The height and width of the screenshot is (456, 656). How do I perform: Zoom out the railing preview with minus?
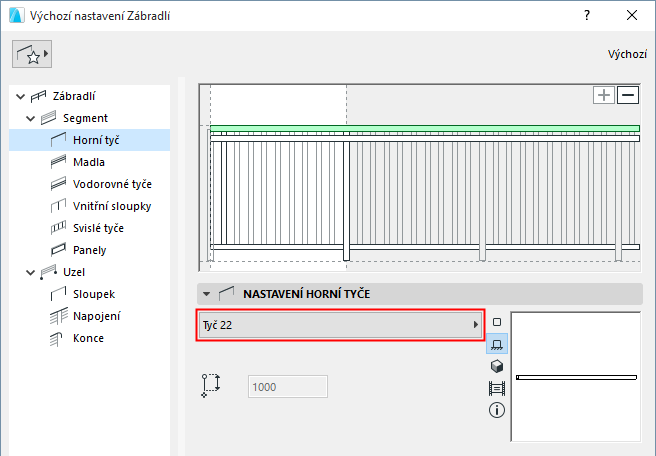(628, 95)
